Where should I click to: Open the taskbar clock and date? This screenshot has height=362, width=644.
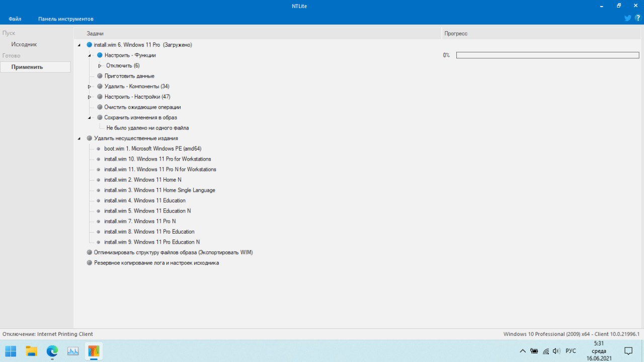coord(599,351)
